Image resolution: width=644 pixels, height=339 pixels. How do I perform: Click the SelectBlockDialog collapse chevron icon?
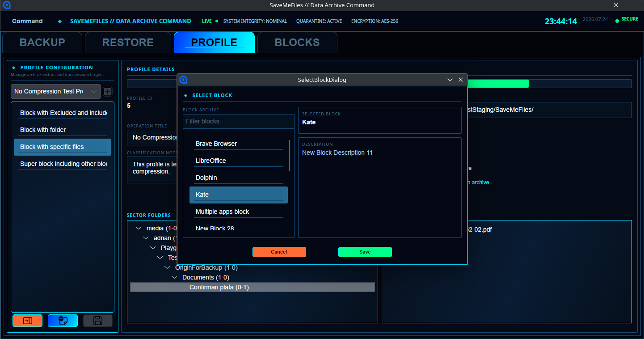[x=450, y=80]
